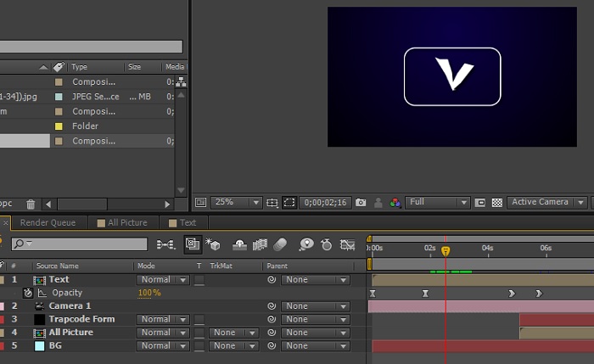This screenshot has height=364, width=594.
Task: Toggle preserve transparency for Trapcode Form
Action: [199, 320]
